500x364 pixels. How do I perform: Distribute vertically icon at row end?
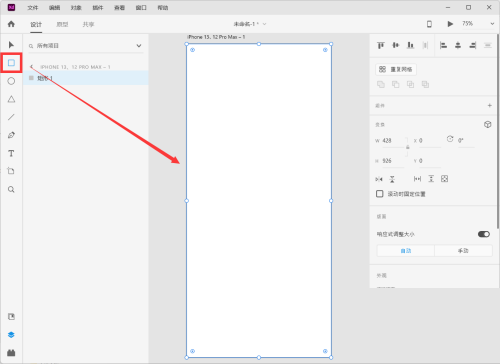(488, 45)
